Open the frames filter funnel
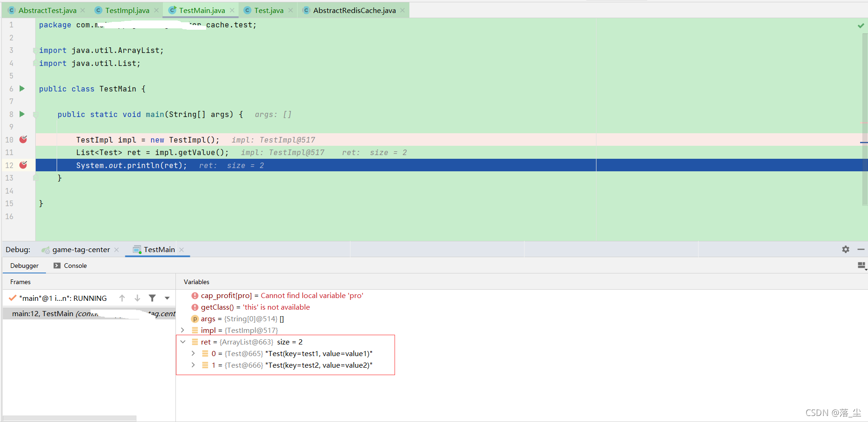 pos(152,298)
